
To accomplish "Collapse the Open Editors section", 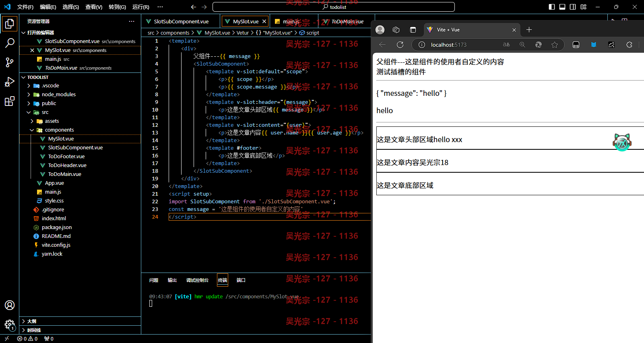I will click(x=24, y=33).
